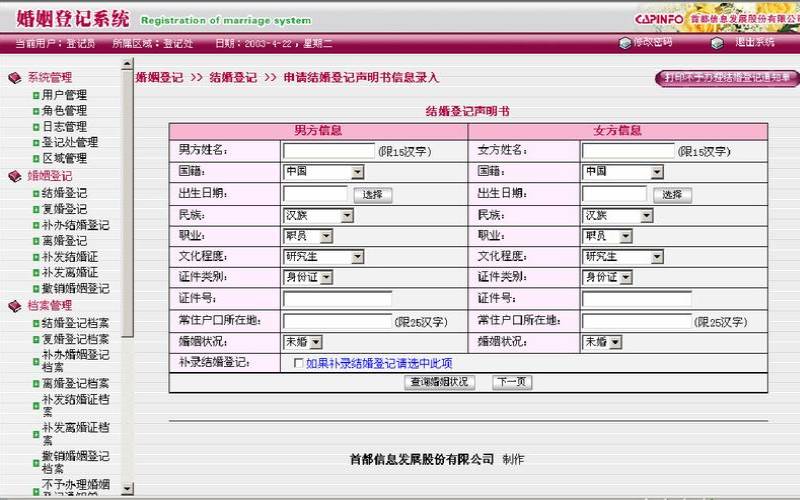Click the male 常住户口所在地 input field
This screenshot has width=800, height=500.
[x=338, y=321]
